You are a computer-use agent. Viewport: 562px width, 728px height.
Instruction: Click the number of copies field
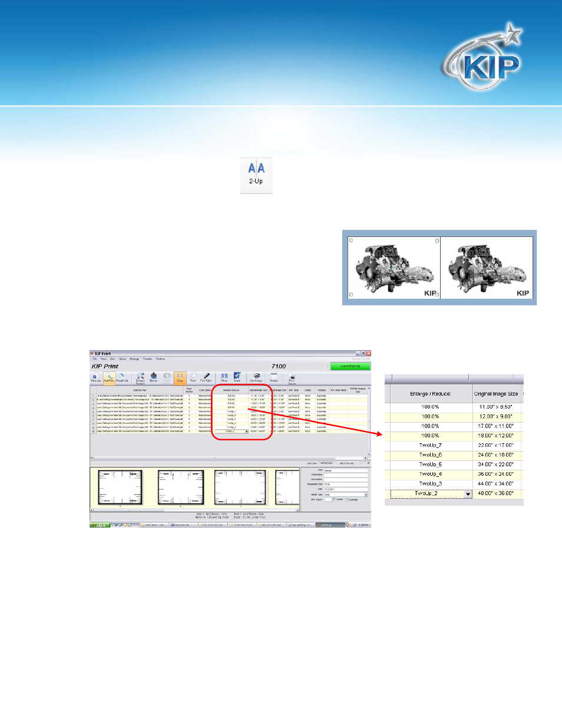click(328, 499)
